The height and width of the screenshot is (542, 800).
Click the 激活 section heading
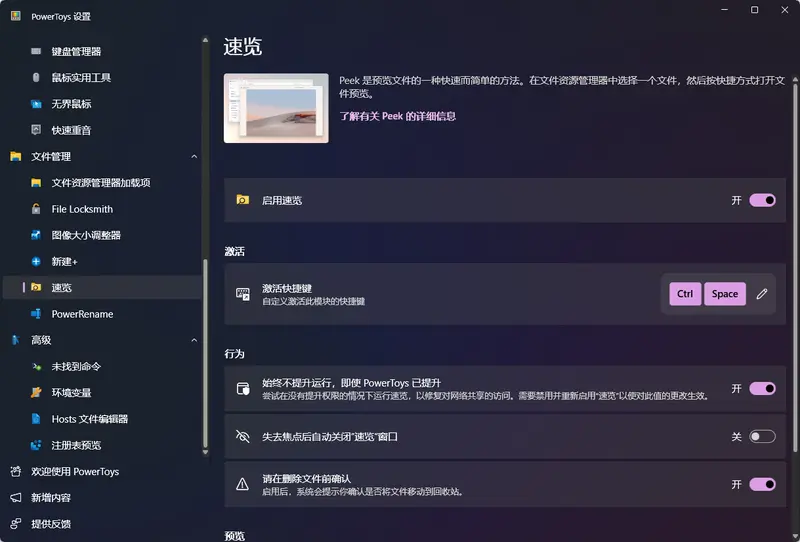[235, 252]
